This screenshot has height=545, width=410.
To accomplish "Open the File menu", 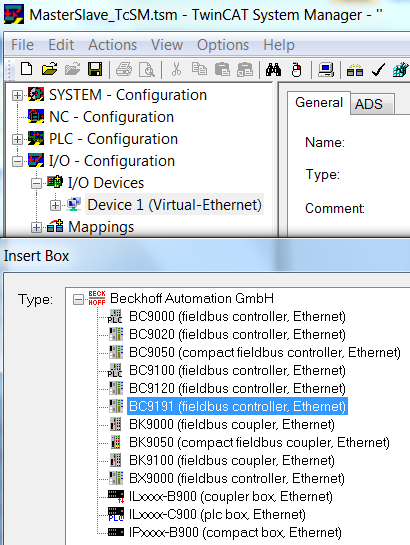I will point(22,45).
